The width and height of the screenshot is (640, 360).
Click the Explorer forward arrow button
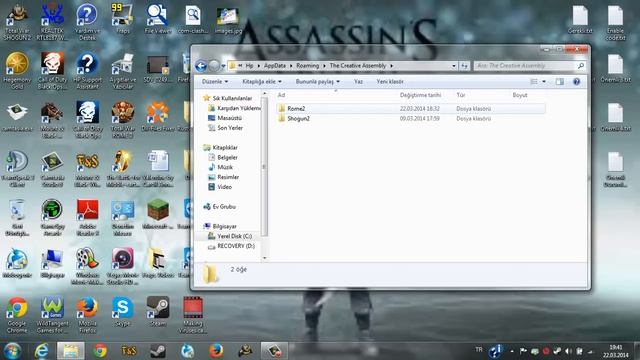[214, 66]
